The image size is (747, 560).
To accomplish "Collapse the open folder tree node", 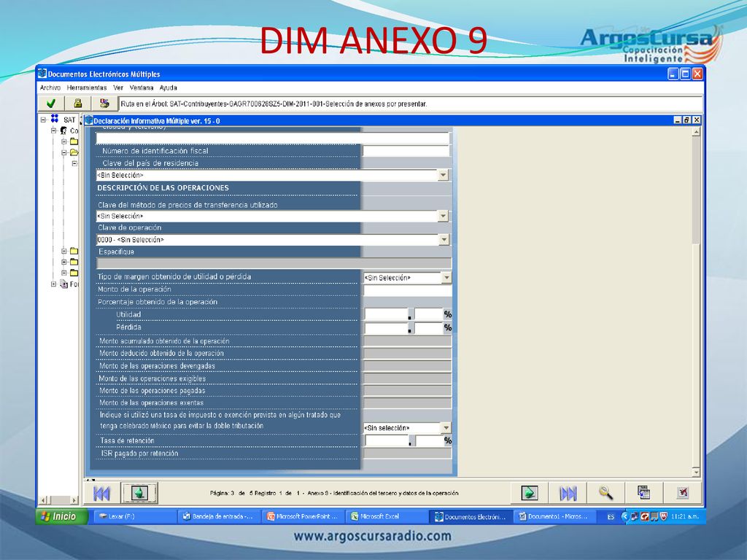I will [x=64, y=153].
